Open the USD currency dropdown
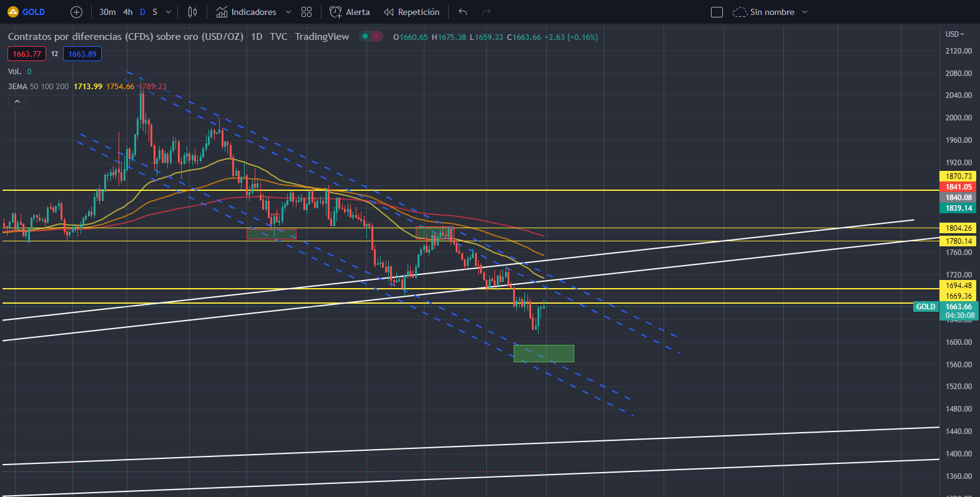 point(954,34)
